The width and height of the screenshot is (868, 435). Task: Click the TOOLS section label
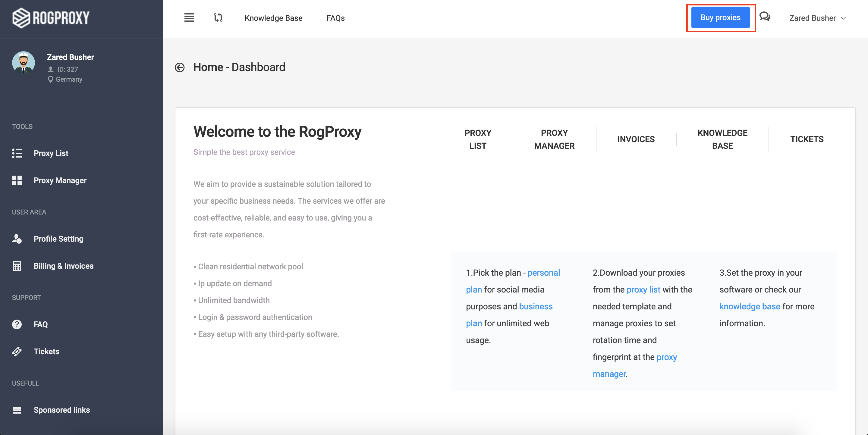coord(22,127)
